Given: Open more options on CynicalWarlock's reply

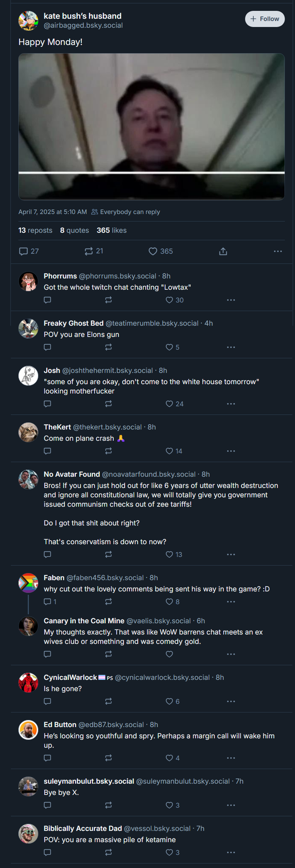Looking at the screenshot, I should point(231,701).
